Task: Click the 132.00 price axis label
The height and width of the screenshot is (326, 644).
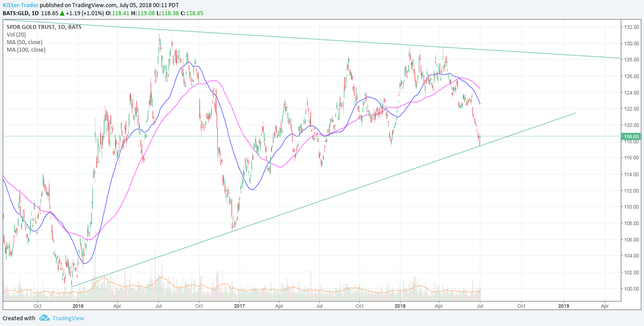Action: (632, 27)
